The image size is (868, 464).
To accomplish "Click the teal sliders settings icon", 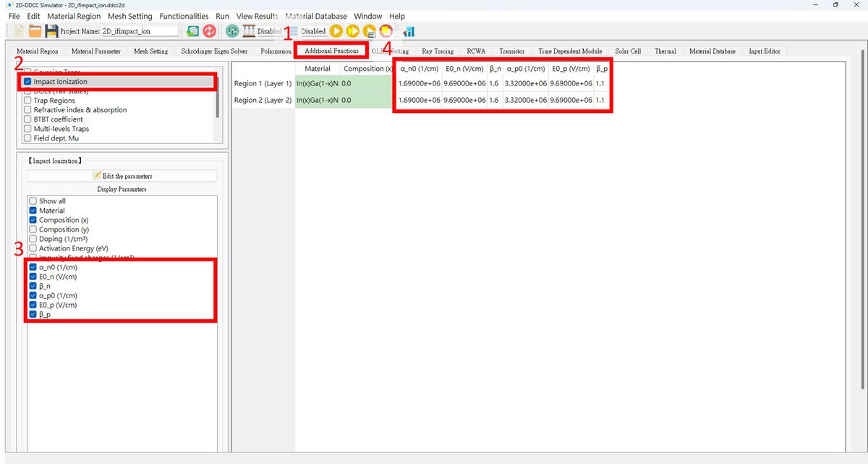I will click(232, 31).
